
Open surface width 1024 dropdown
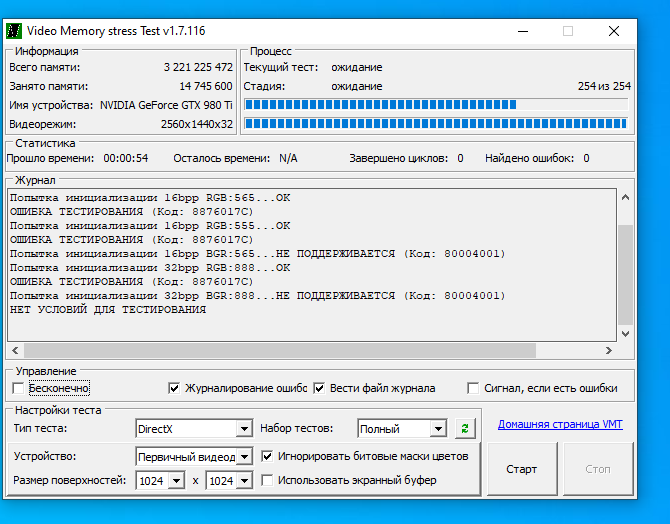coord(177,481)
